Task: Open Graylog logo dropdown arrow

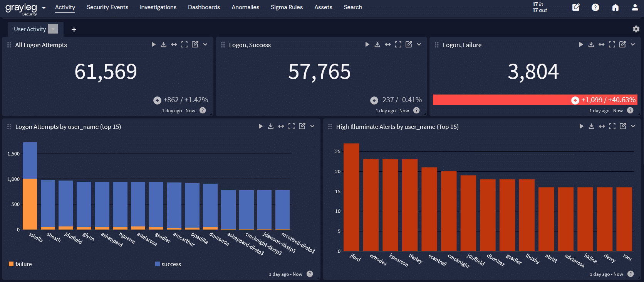Action: click(x=44, y=8)
